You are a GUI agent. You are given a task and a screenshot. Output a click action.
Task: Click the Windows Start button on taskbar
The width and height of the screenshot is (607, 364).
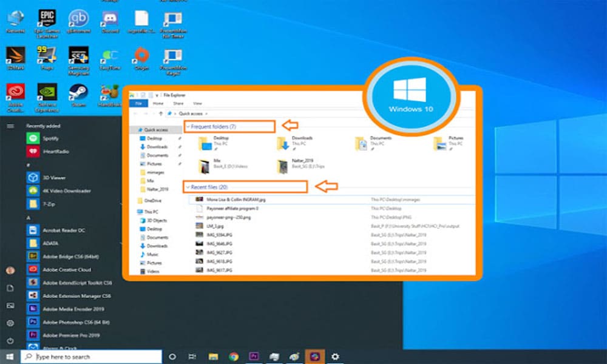10,357
